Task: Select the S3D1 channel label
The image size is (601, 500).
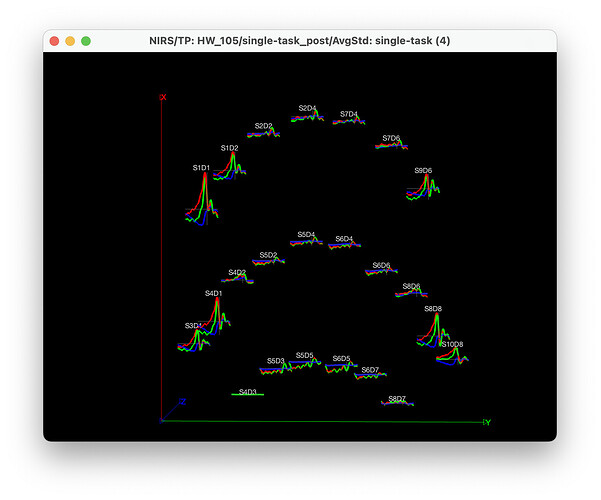Action: pyautogui.click(x=193, y=326)
